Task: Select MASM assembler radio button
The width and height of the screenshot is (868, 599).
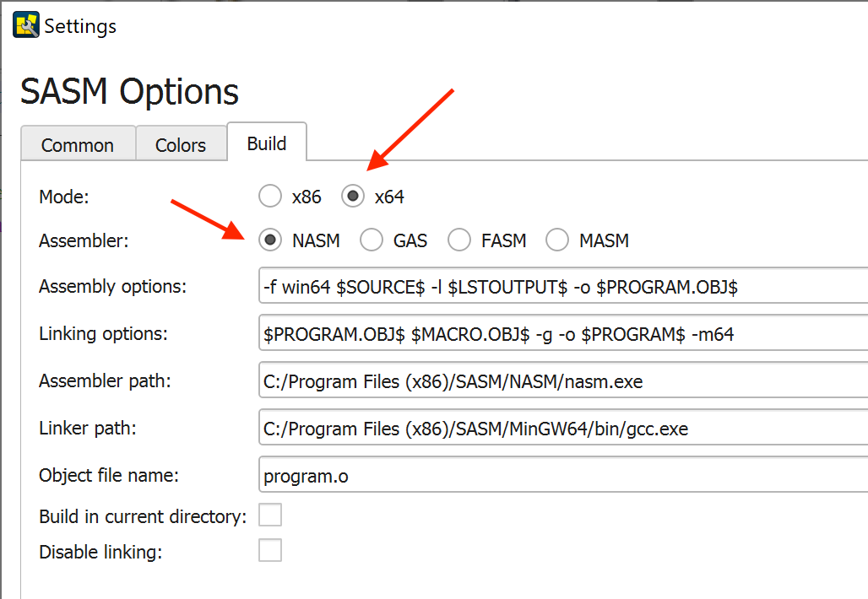Action: (x=557, y=240)
